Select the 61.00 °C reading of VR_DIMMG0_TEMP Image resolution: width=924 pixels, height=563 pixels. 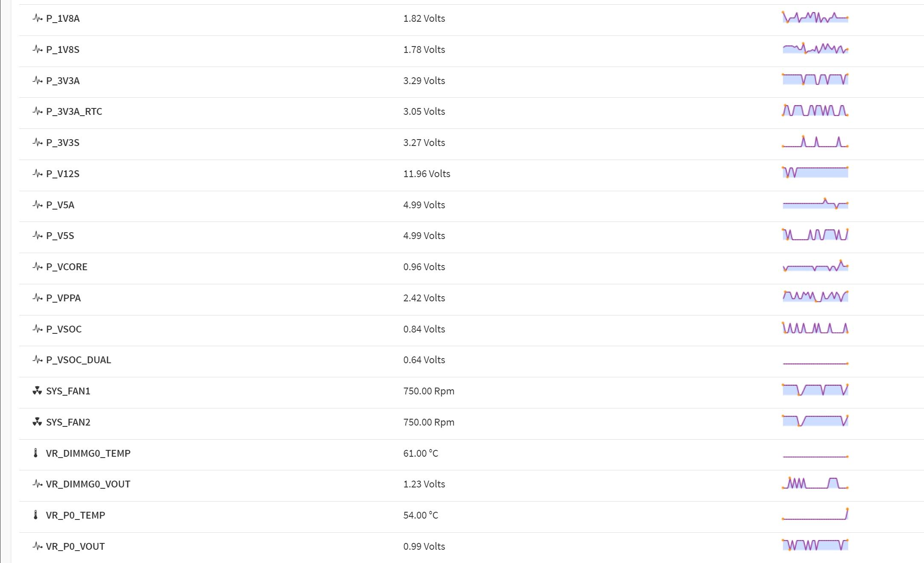click(x=420, y=453)
